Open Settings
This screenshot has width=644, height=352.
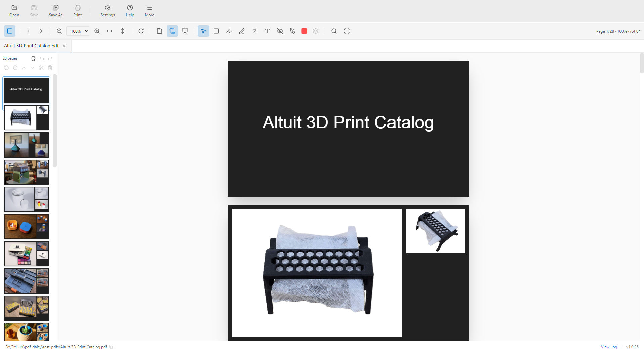108,11
